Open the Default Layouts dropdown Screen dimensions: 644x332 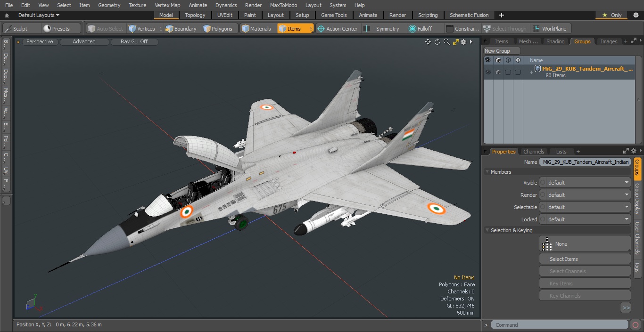(x=39, y=15)
